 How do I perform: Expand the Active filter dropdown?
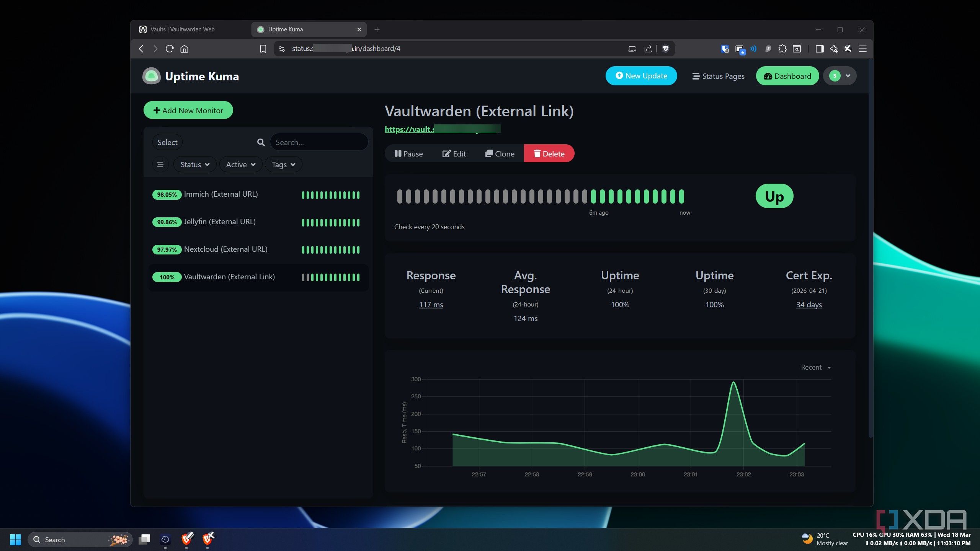[x=240, y=165]
